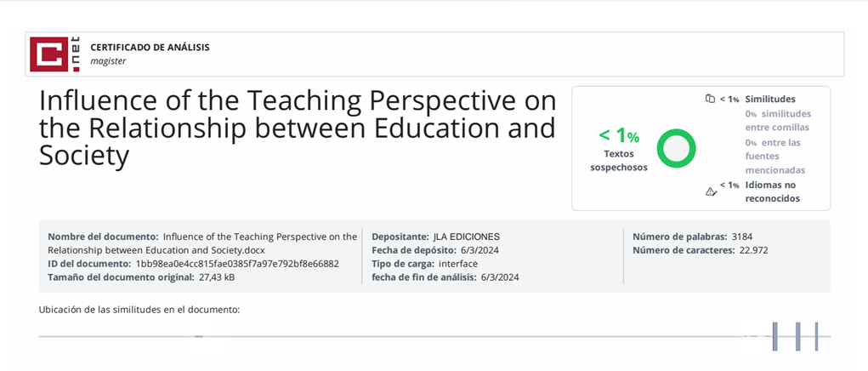Open "Idiomas no reconocidos" result label
Screen dimensions: 868x371
click(772, 191)
